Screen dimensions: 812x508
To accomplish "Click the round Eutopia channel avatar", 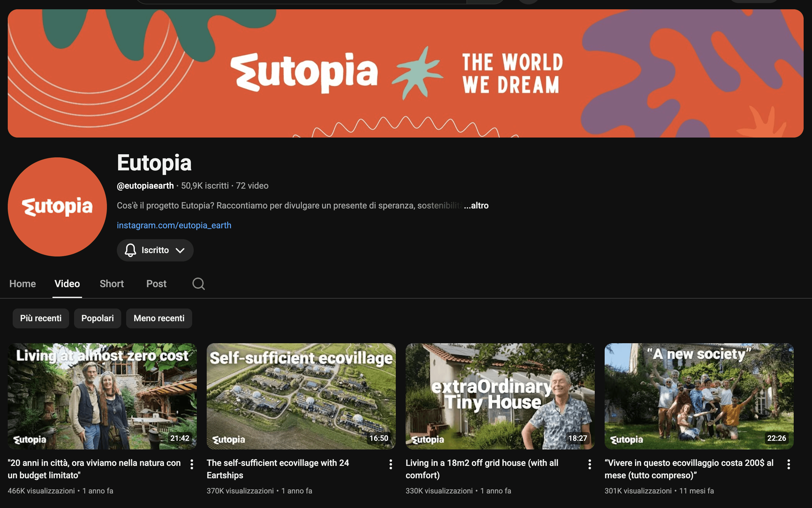I will 57,207.
